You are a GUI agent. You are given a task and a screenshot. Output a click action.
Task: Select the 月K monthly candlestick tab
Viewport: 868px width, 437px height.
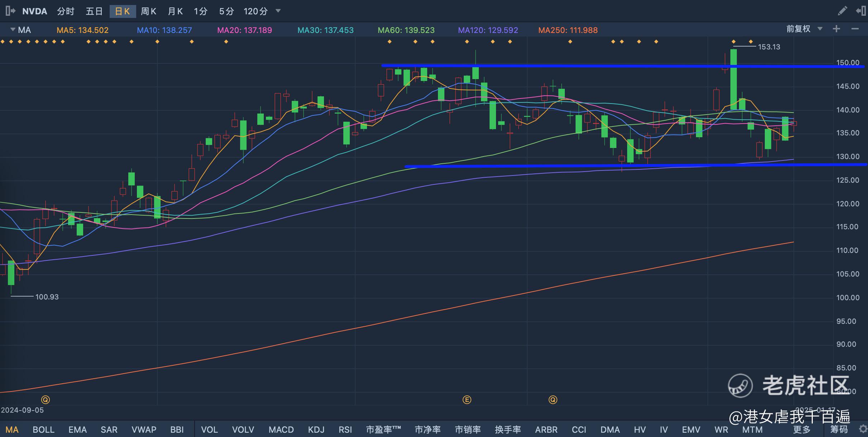coord(175,11)
